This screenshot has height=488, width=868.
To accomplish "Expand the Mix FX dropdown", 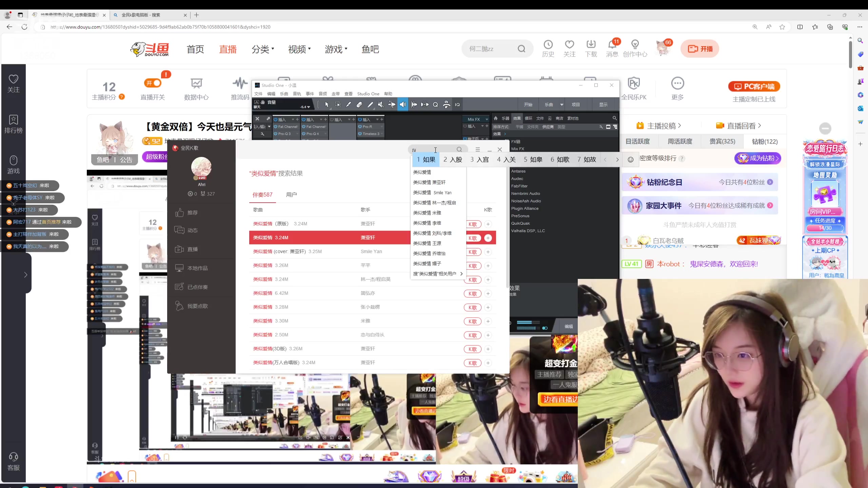I will pyautogui.click(x=487, y=119).
